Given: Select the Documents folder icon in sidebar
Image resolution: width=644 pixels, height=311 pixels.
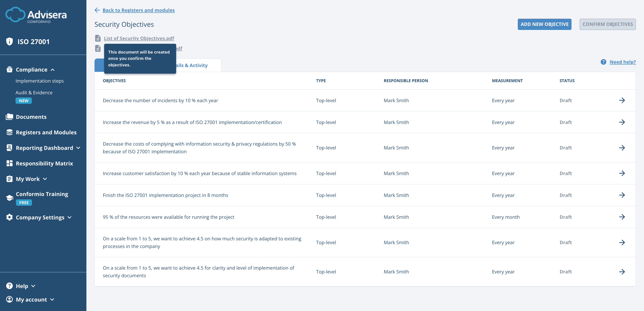Looking at the screenshot, I should click(9, 117).
